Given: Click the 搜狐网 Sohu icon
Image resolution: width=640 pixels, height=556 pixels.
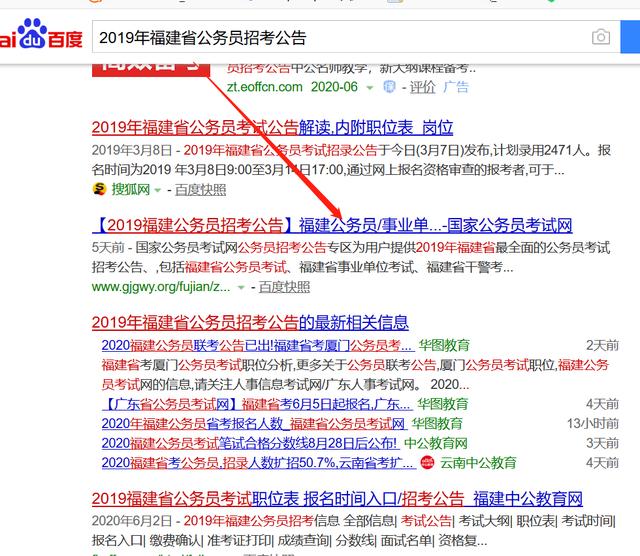Looking at the screenshot, I should 99,189.
